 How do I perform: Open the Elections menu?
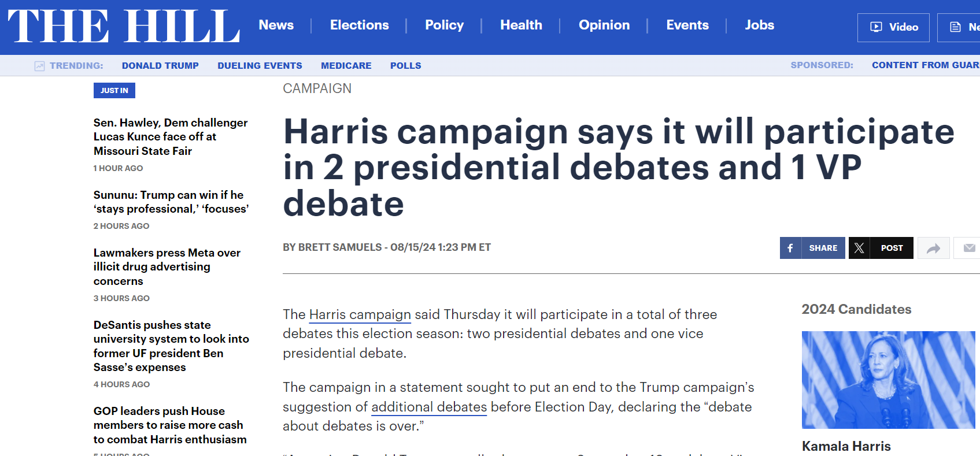359,25
